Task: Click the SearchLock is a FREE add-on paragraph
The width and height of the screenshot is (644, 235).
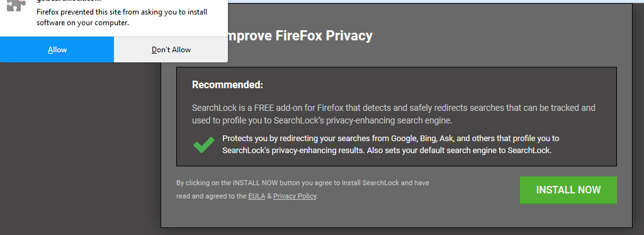Action: [393, 114]
